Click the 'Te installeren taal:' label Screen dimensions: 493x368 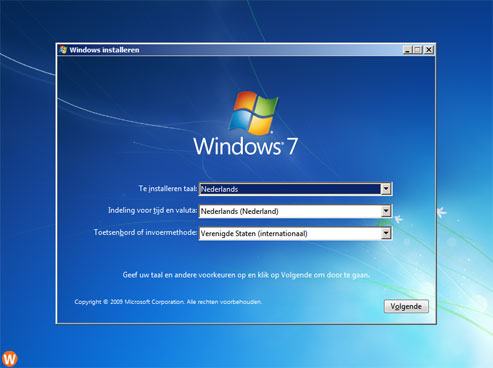point(168,189)
